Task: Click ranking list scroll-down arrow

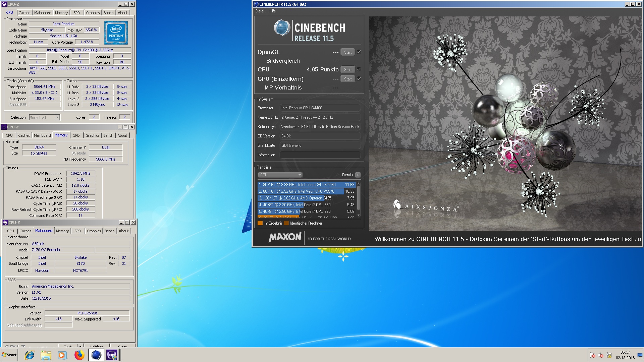Action: (359, 215)
